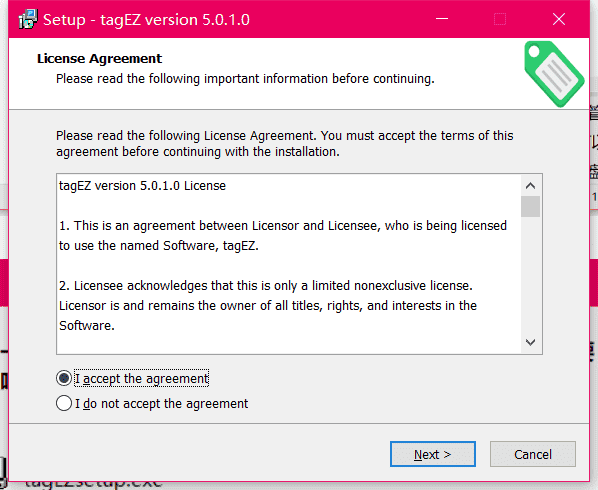Click the greyed-out maximize button
The width and height of the screenshot is (598, 490).
(x=500, y=19)
